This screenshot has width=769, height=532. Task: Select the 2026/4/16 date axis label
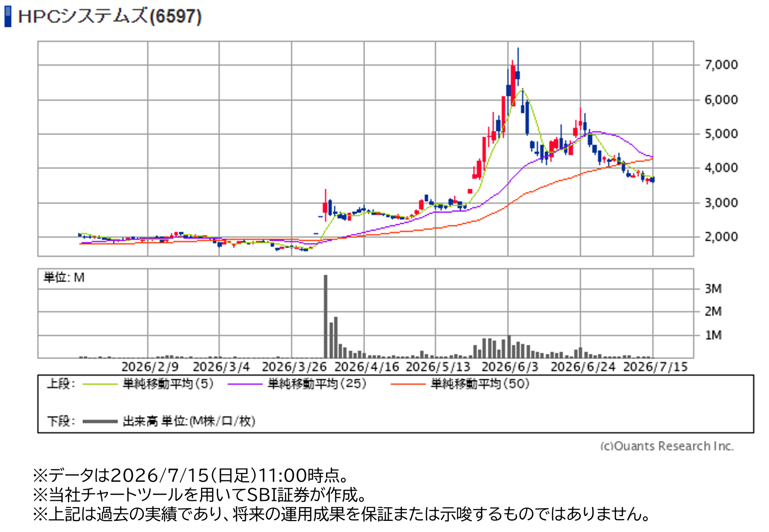[367, 367]
